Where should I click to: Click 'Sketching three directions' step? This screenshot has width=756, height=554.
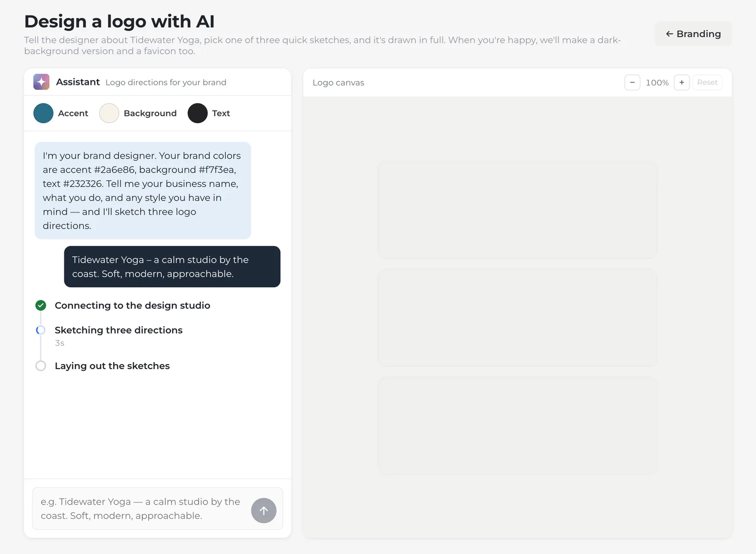(x=119, y=330)
